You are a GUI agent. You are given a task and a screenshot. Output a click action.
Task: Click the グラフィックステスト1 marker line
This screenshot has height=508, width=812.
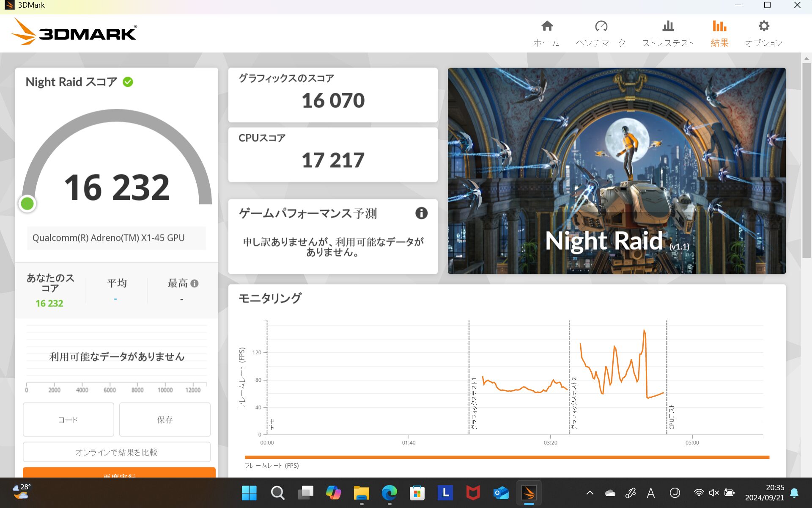[469, 377]
